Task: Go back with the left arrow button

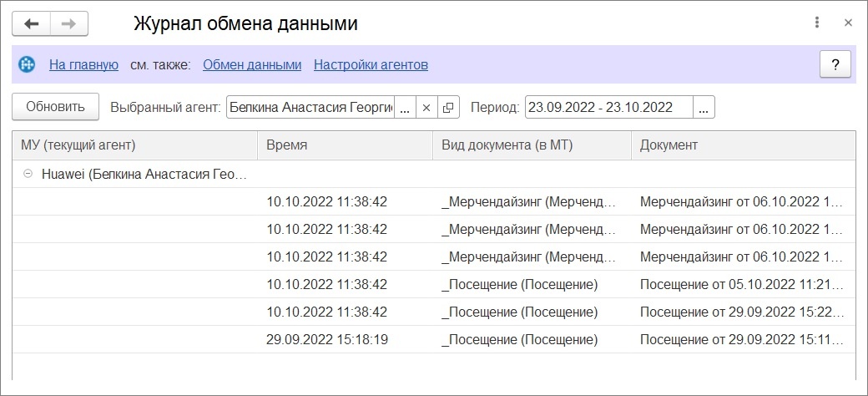Action: click(x=32, y=24)
